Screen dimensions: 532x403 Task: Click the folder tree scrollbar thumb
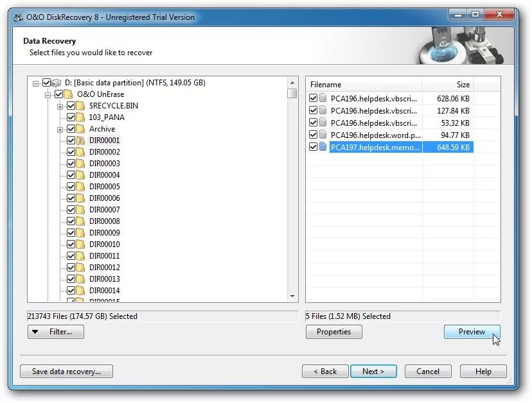(x=292, y=93)
